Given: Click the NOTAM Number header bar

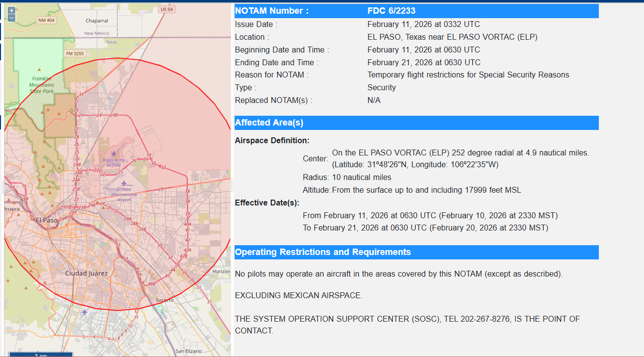Looking at the screenshot, I should [271, 11].
